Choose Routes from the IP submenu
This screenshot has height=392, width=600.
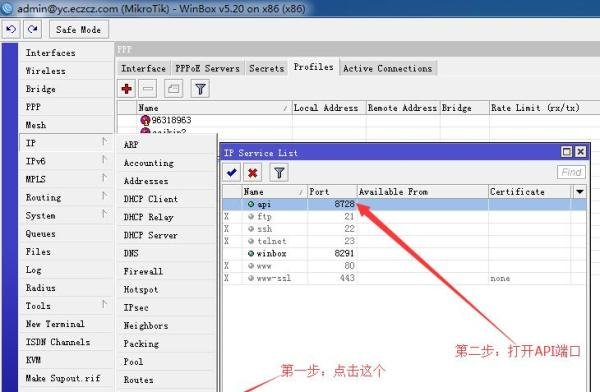(x=166, y=380)
